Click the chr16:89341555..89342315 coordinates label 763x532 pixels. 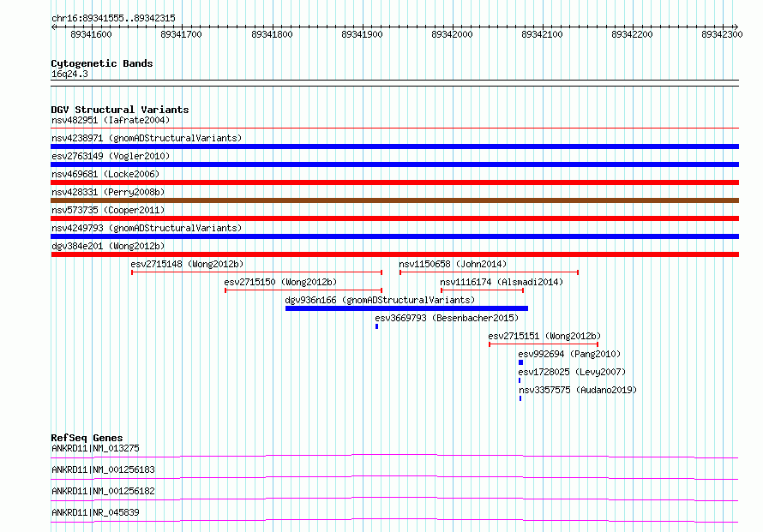pos(113,18)
